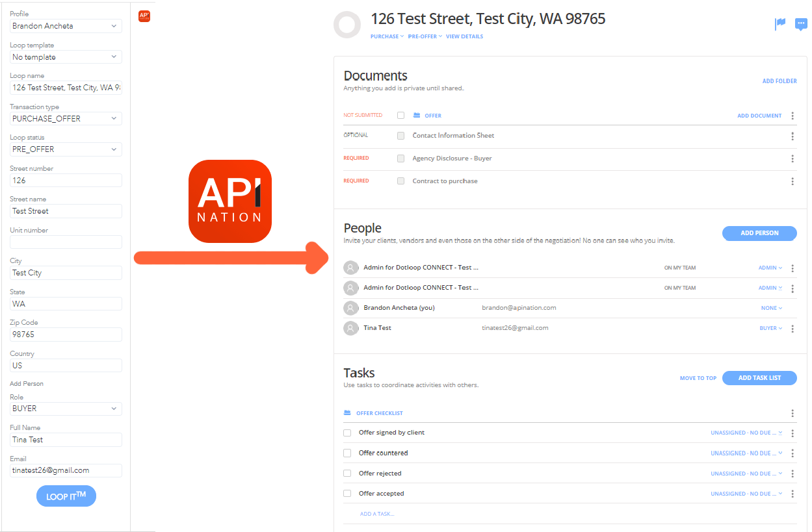Click the Offer folder icon in Documents
The image size is (812, 532).
click(417, 116)
